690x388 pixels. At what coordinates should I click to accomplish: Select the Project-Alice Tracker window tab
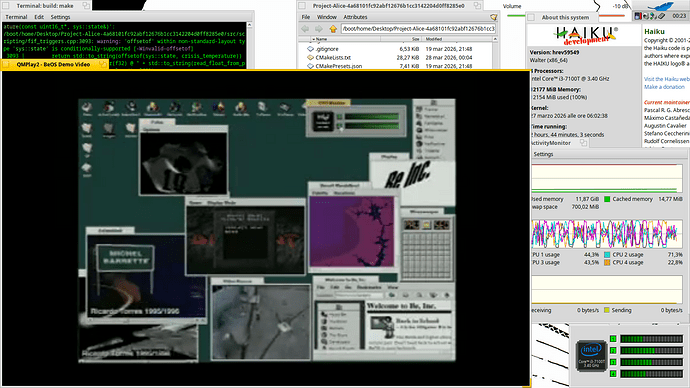(x=389, y=6)
